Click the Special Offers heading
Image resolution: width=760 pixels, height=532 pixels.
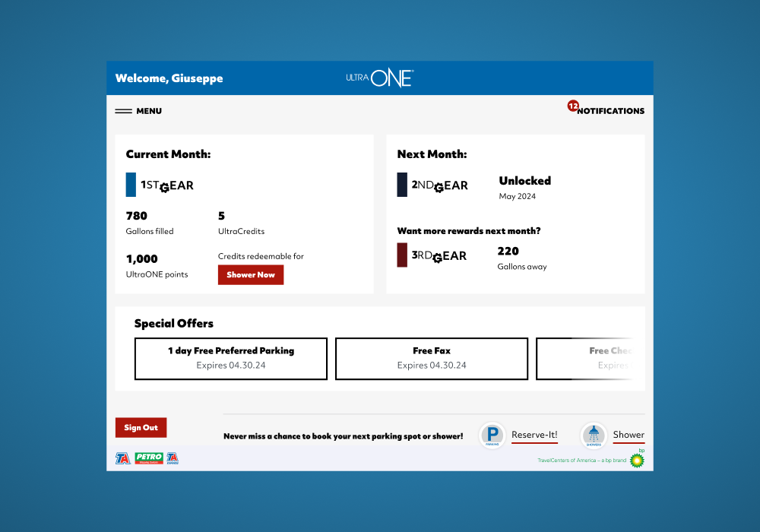174,323
